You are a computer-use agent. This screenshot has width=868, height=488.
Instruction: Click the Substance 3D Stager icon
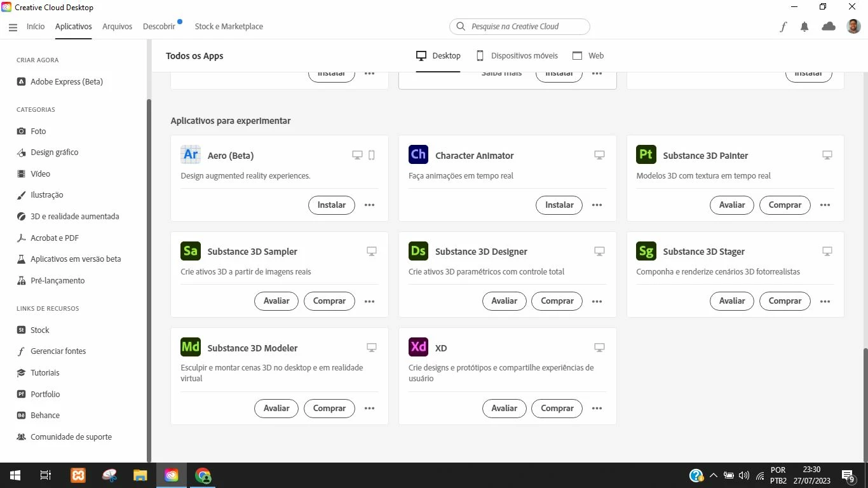tap(646, 251)
